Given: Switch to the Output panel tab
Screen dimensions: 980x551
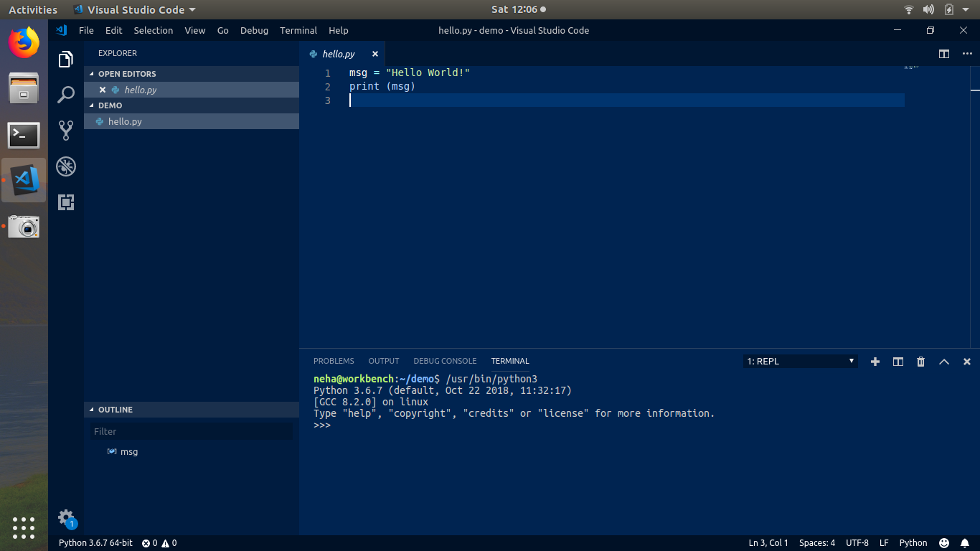Looking at the screenshot, I should [384, 361].
